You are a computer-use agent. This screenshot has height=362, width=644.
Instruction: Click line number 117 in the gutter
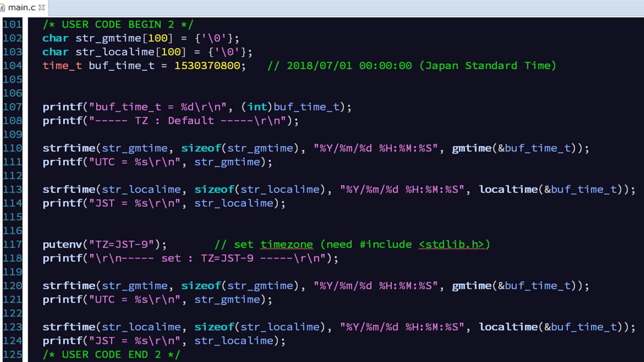click(12, 245)
